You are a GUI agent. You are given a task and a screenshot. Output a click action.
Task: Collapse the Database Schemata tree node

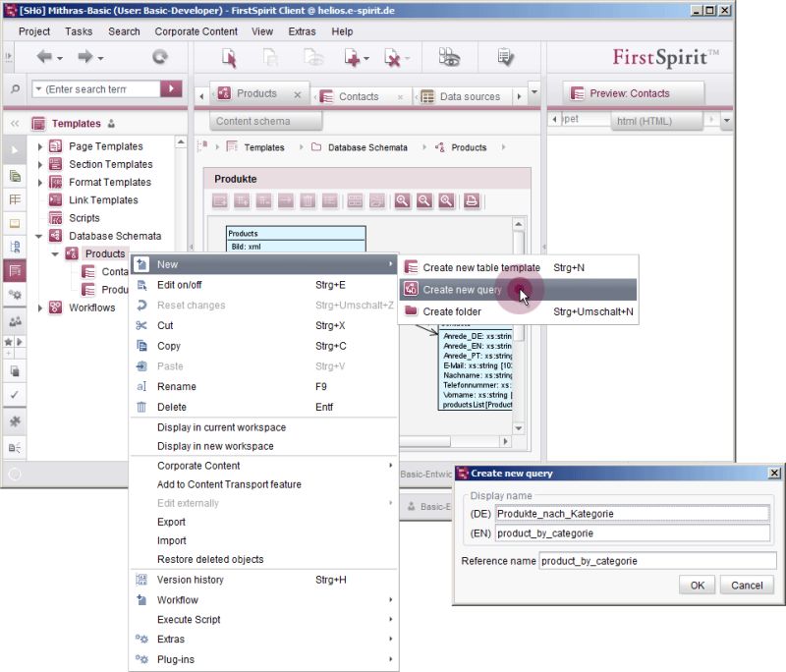tap(39, 236)
